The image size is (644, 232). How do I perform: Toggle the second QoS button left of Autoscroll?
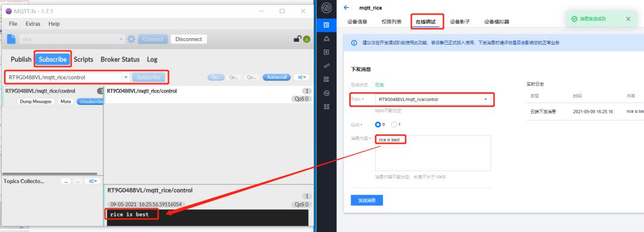[x=234, y=77]
